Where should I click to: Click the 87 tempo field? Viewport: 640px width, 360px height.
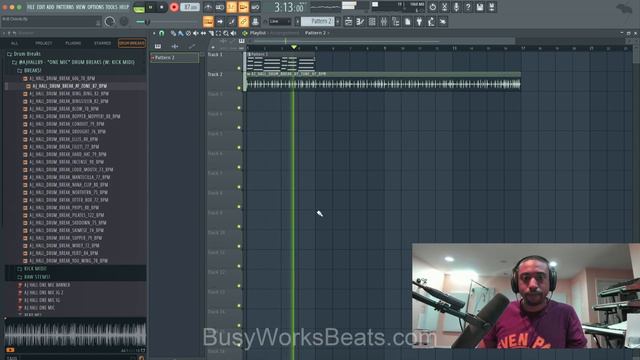pyautogui.click(x=190, y=7)
